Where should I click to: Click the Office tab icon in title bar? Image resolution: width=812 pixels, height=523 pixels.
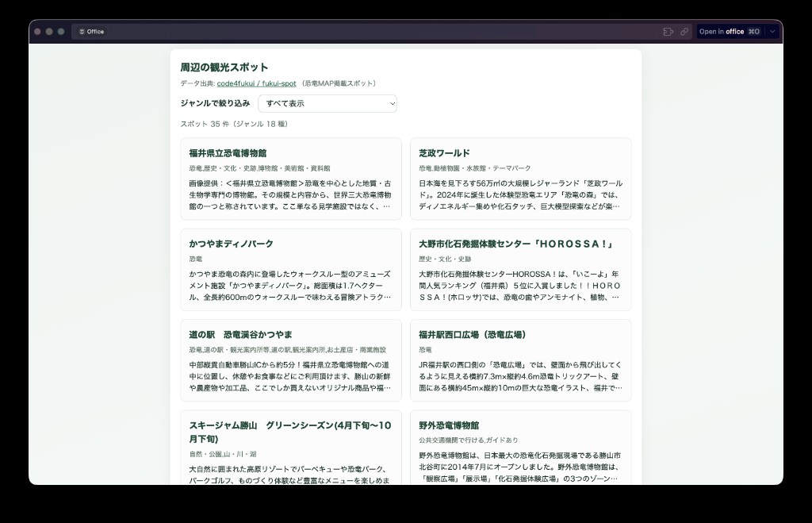(x=81, y=32)
